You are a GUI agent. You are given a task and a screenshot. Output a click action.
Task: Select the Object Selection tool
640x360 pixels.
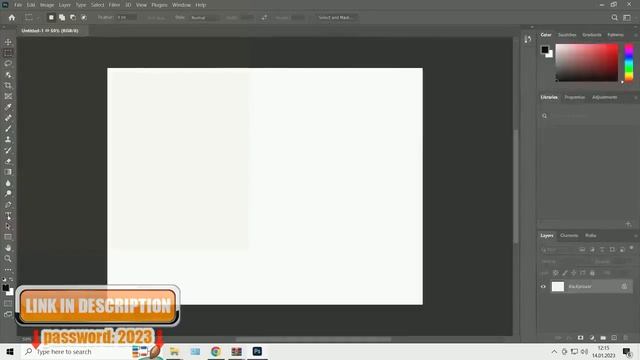pos(8,75)
